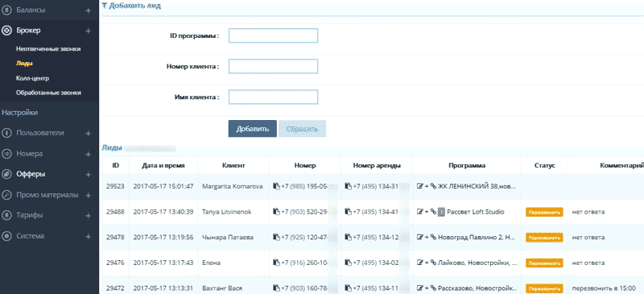This screenshot has height=294, width=644.
Task: Copy Елена's phone number with clipboard icon
Action: coord(277,263)
